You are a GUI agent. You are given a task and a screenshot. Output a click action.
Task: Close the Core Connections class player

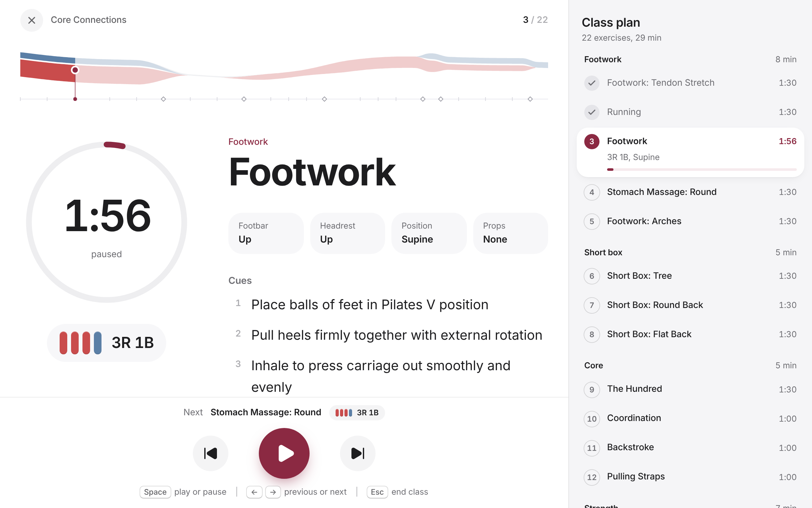pyautogui.click(x=31, y=20)
